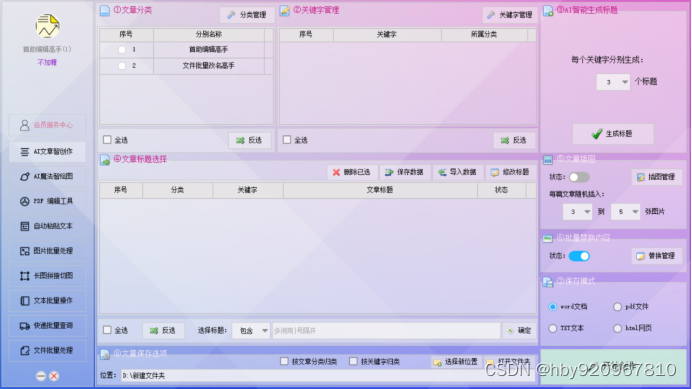The width and height of the screenshot is (692, 389).
Task: Select AI文章智创作 in the sidebar
Action: [47, 151]
